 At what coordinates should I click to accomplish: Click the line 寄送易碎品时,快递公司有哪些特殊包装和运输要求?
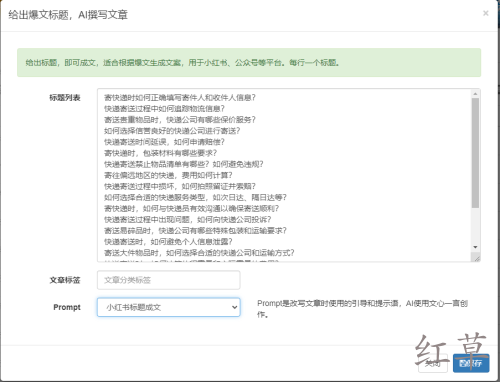click(x=195, y=230)
